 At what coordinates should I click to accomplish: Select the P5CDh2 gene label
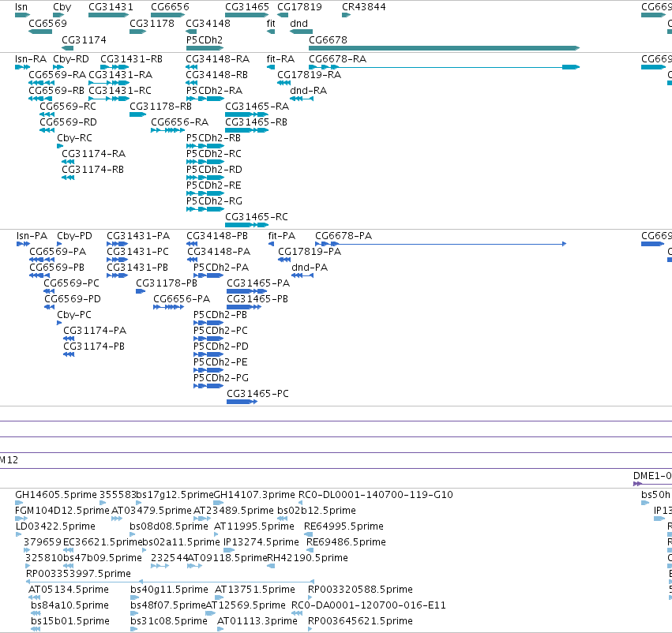[x=205, y=39]
